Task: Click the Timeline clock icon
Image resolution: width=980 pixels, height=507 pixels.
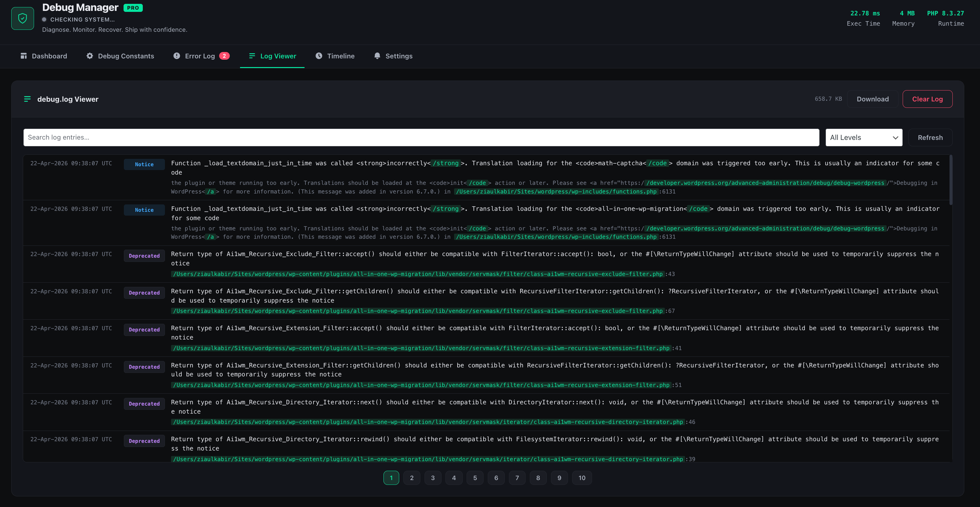Action: pos(319,56)
